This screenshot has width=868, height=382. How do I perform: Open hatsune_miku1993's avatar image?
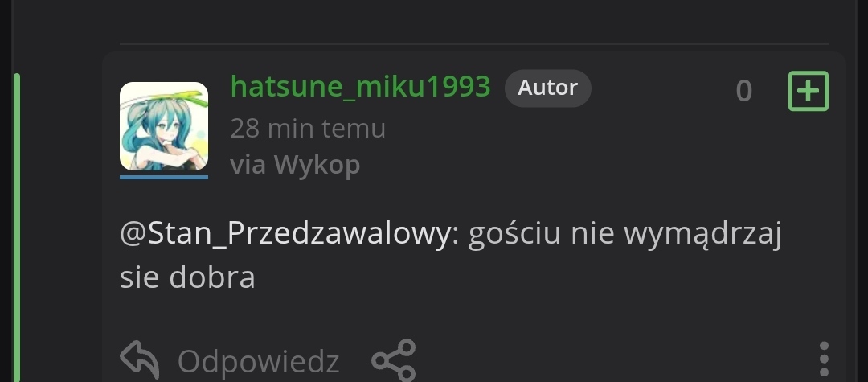click(164, 126)
